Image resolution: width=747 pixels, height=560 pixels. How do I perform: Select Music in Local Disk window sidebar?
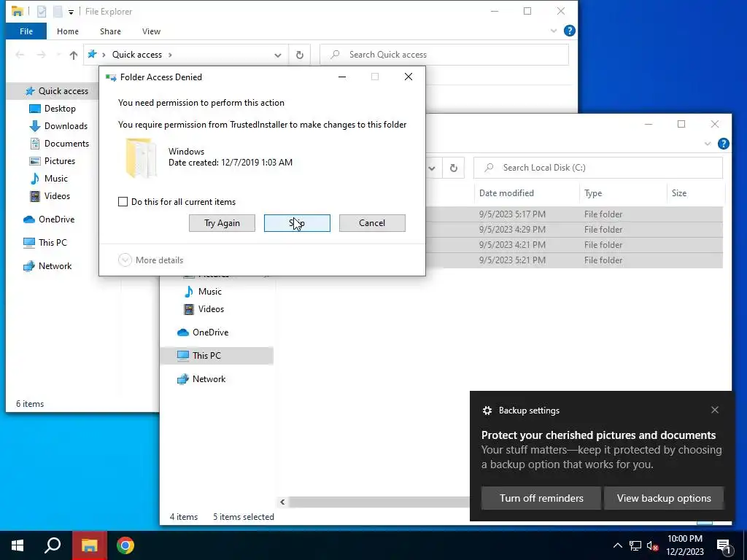[x=203, y=292]
